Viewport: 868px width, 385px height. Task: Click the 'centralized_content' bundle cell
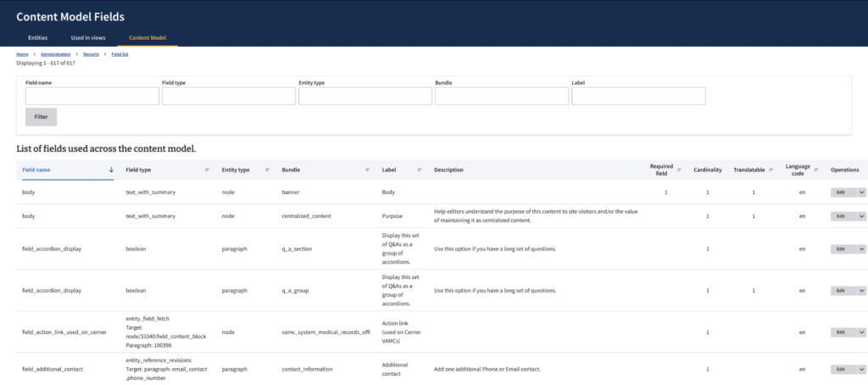pos(307,216)
